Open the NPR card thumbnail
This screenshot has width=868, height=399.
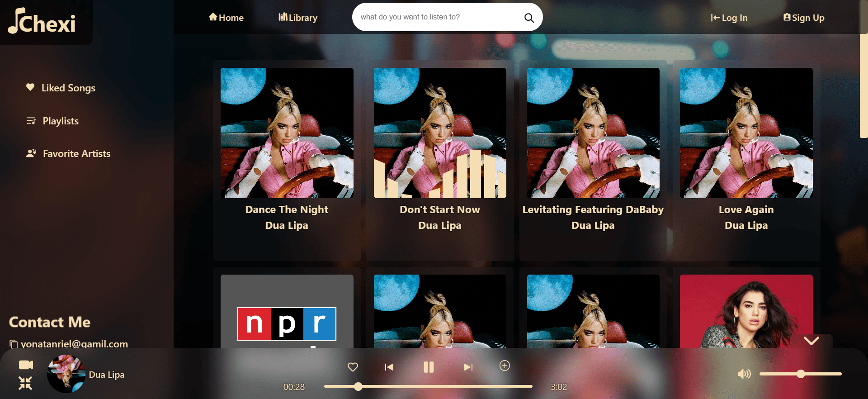287,311
